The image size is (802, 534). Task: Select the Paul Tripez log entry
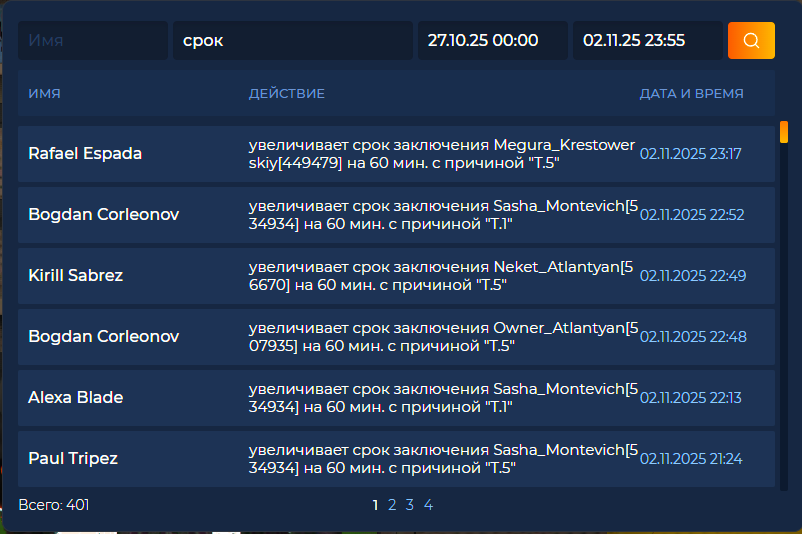point(73,458)
